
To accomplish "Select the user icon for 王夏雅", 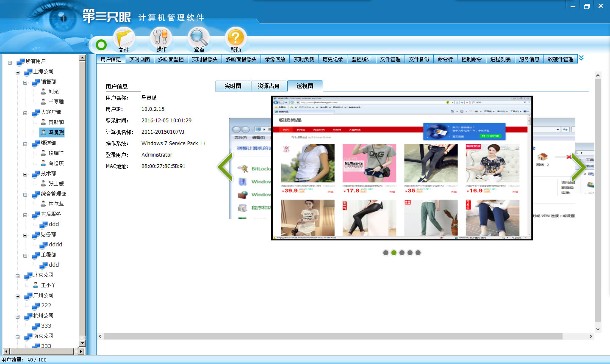I will click(43, 102).
